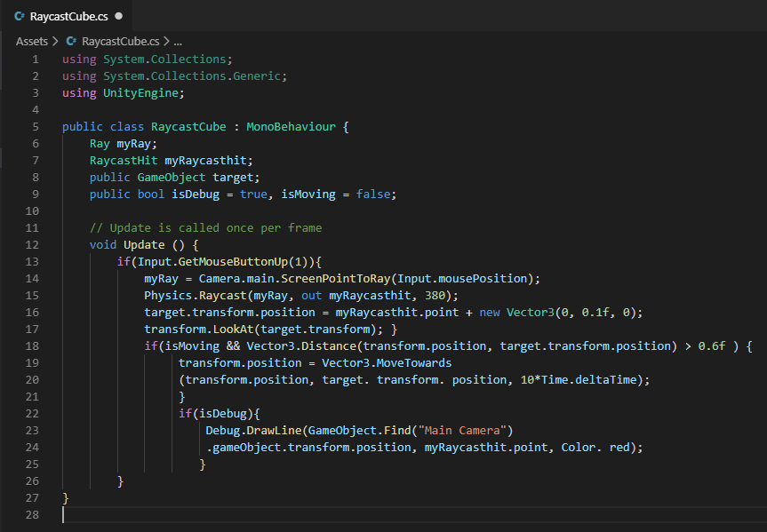Open the RaycastCube.cs breadcrumb entry
Viewport: 767px width, 532px height.
click(120, 42)
